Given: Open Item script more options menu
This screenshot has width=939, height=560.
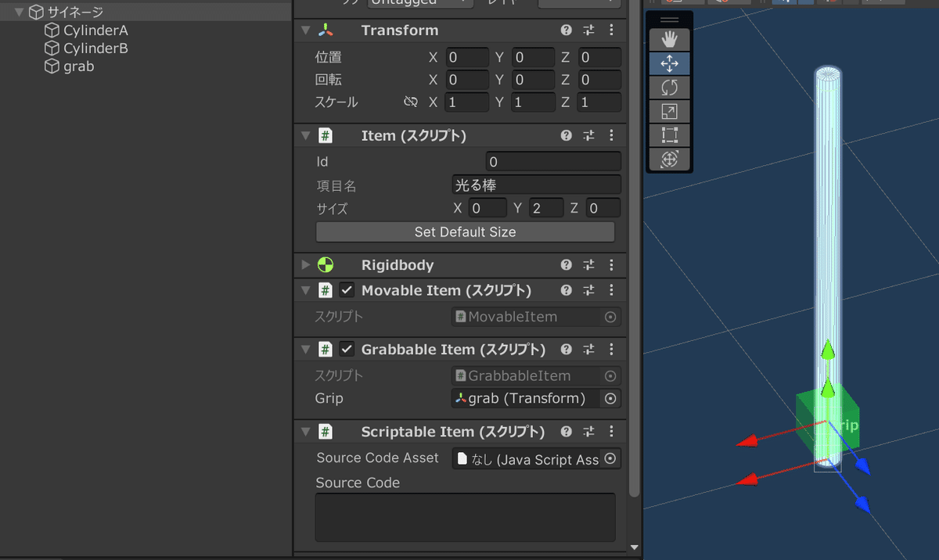Looking at the screenshot, I should [612, 135].
